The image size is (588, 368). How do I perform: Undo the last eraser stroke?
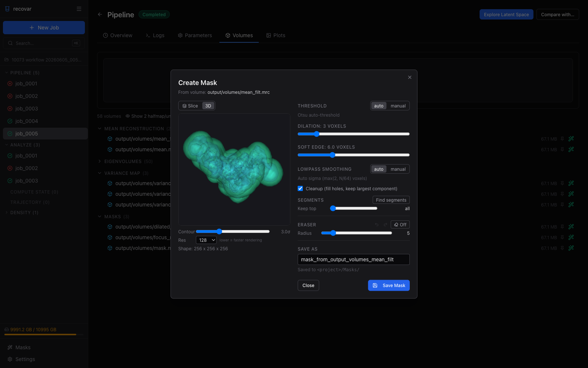[x=377, y=225]
